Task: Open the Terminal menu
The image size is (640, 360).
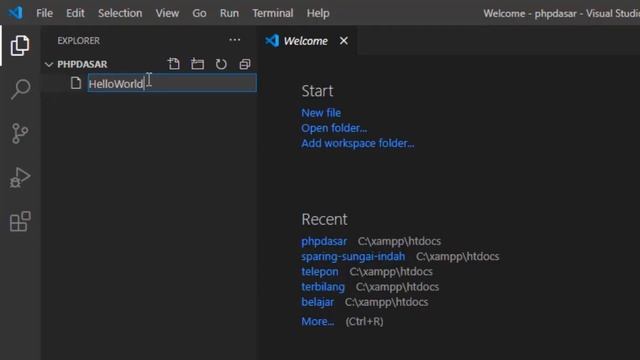Action: (x=273, y=13)
